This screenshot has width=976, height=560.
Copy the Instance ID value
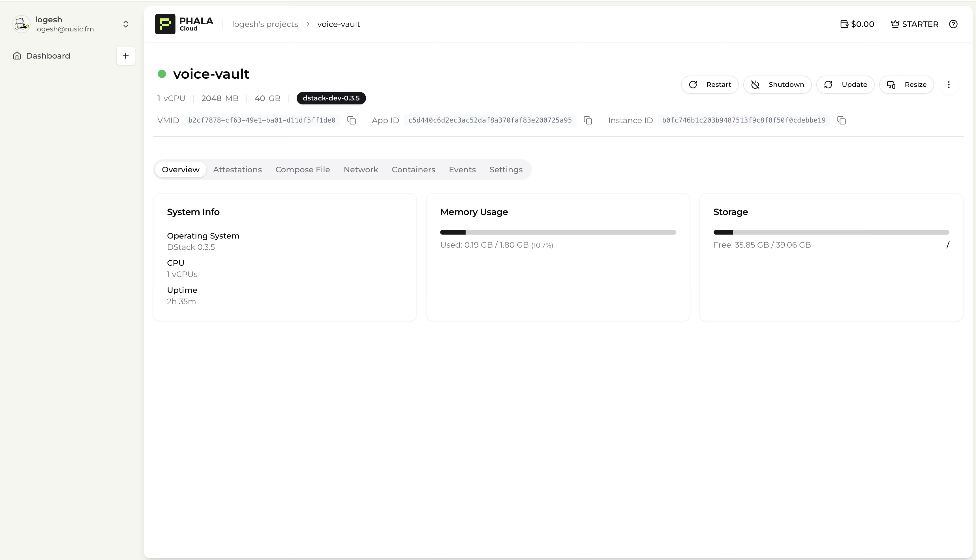click(x=841, y=120)
